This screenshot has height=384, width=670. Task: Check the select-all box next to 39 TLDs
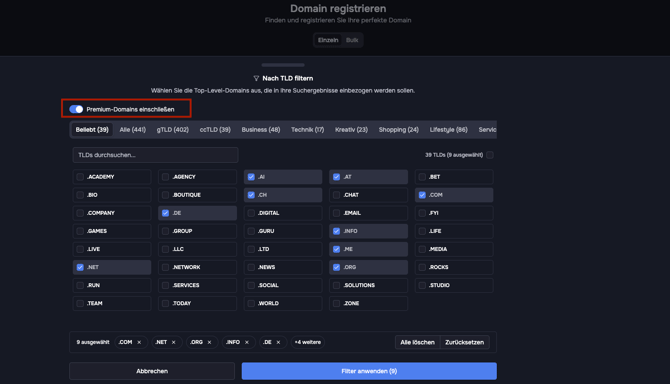pyautogui.click(x=490, y=155)
